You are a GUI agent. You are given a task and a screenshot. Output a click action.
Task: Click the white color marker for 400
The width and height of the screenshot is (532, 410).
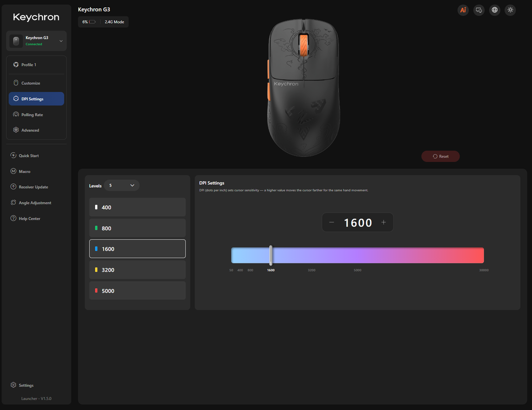click(x=96, y=207)
